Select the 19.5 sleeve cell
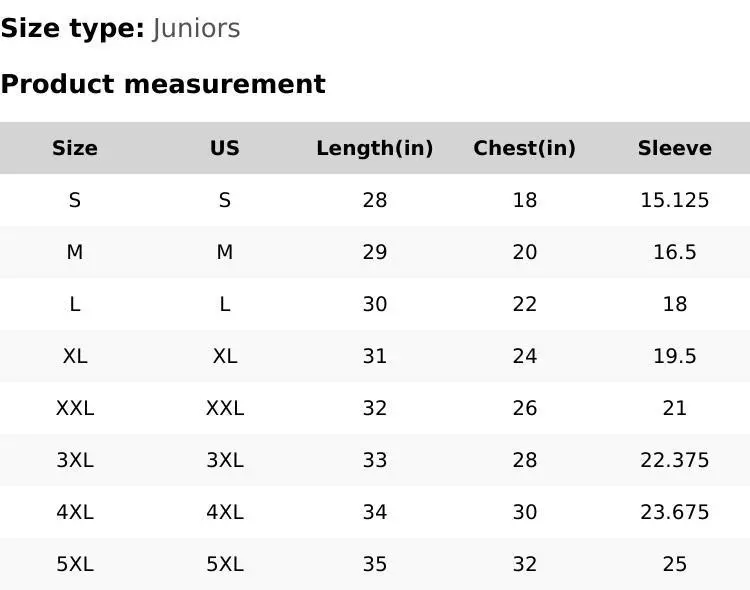750x590 pixels. [675, 356]
